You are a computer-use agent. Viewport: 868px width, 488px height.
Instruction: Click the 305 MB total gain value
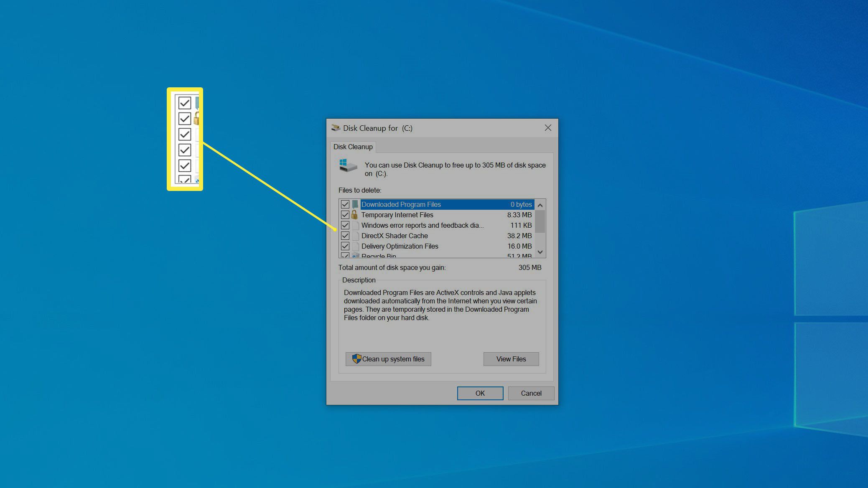pos(529,267)
